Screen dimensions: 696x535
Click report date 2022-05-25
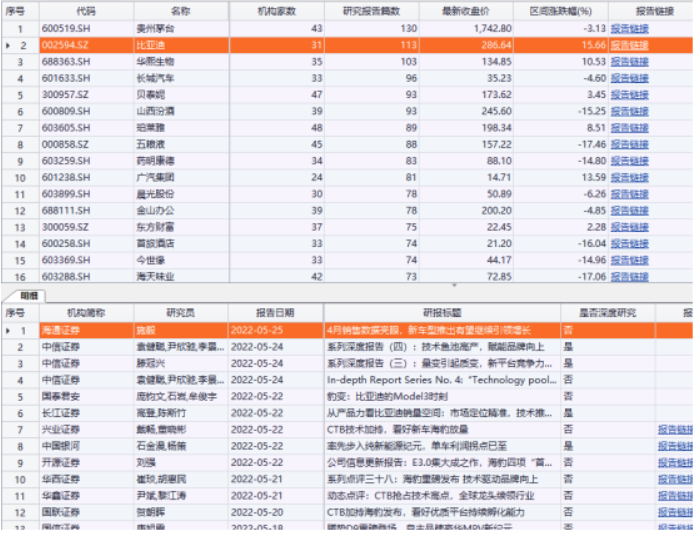point(257,330)
